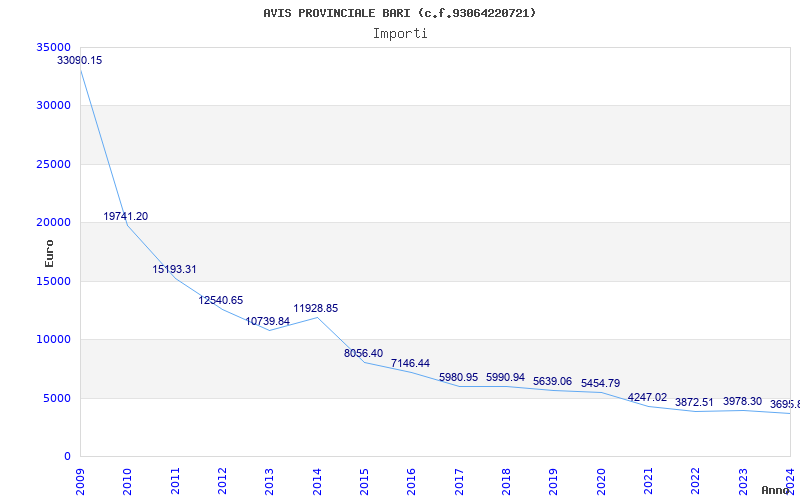Select the 5000 y-axis tick label
The image size is (800, 500).
[x=57, y=398]
